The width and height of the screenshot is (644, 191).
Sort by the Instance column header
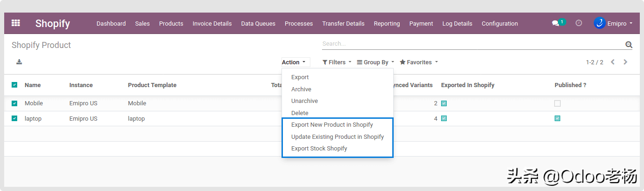coord(81,85)
